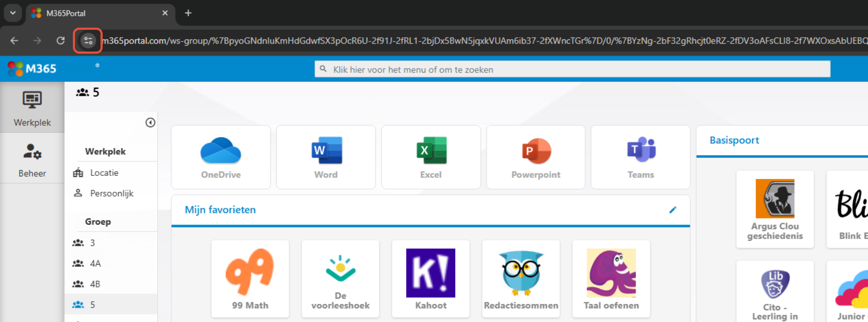868x322 pixels.
Task: Open the OneDrive app tile
Action: 221,157
